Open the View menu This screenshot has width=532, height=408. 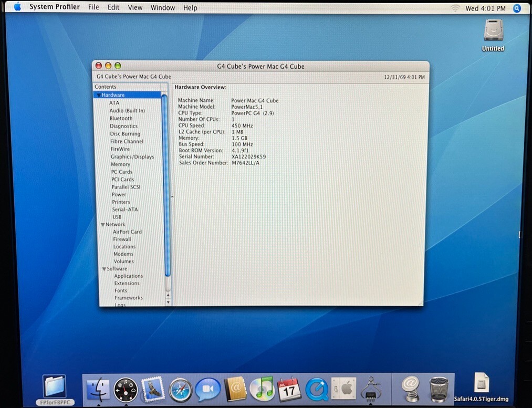coord(135,7)
